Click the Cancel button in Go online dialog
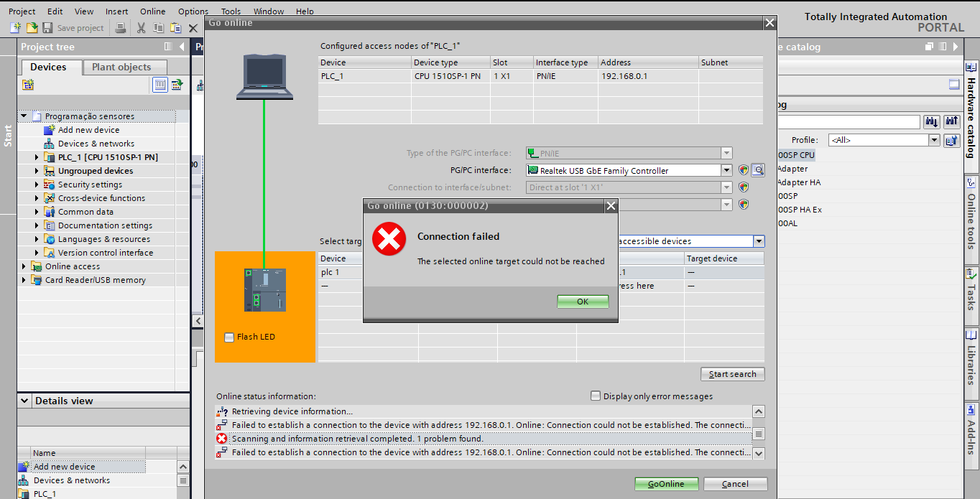 pyautogui.click(x=735, y=484)
